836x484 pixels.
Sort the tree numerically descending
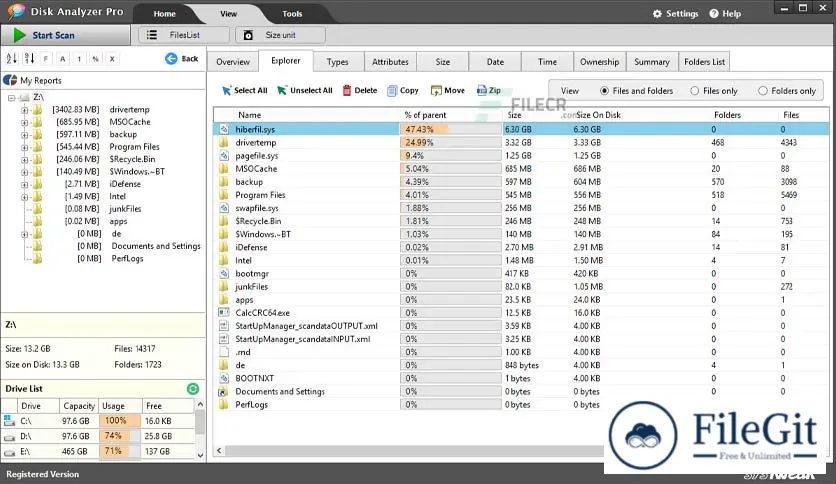click(29, 59)
